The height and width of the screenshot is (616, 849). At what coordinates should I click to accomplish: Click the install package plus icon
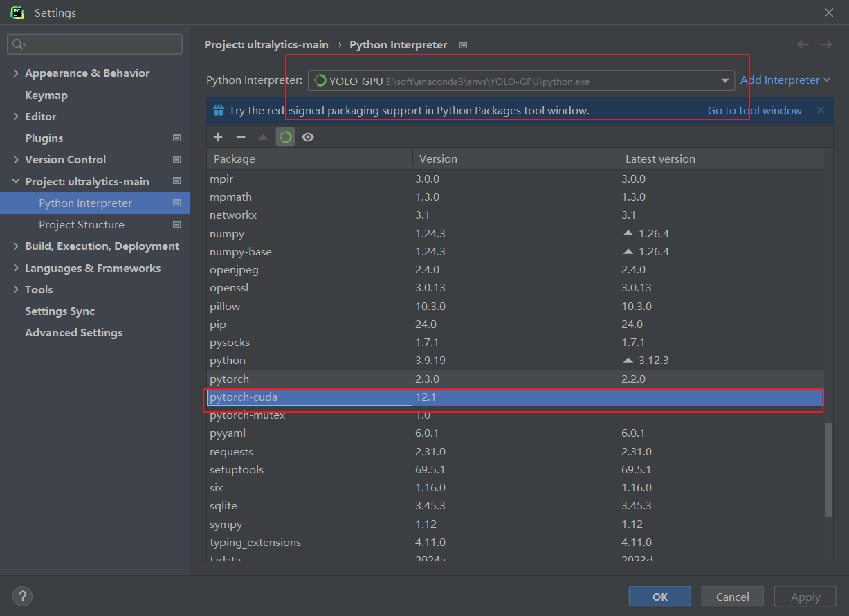point(218,137)
